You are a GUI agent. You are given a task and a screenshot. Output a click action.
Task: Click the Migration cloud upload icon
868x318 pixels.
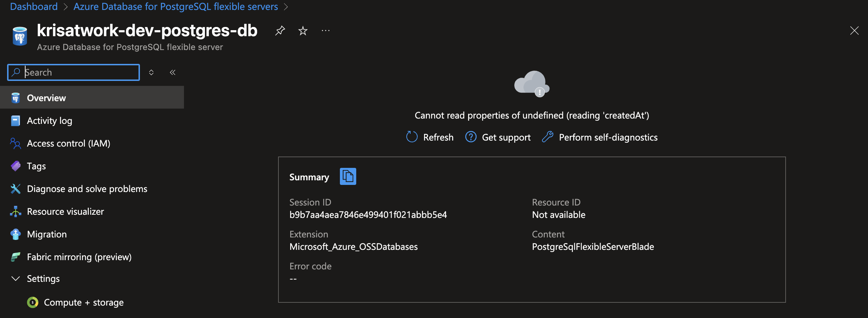point(16,234)
